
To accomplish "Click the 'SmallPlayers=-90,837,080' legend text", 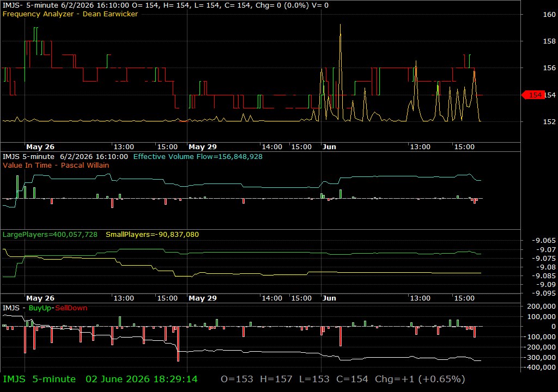I will 153,235.
